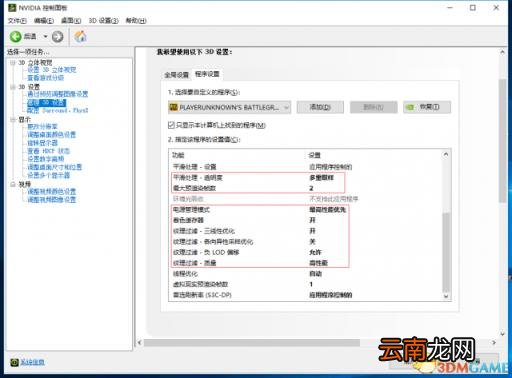This screenshot has width=512, height=378.
Task: Click the horizontal scrollbar thumb below the panel
Action: 252,343
